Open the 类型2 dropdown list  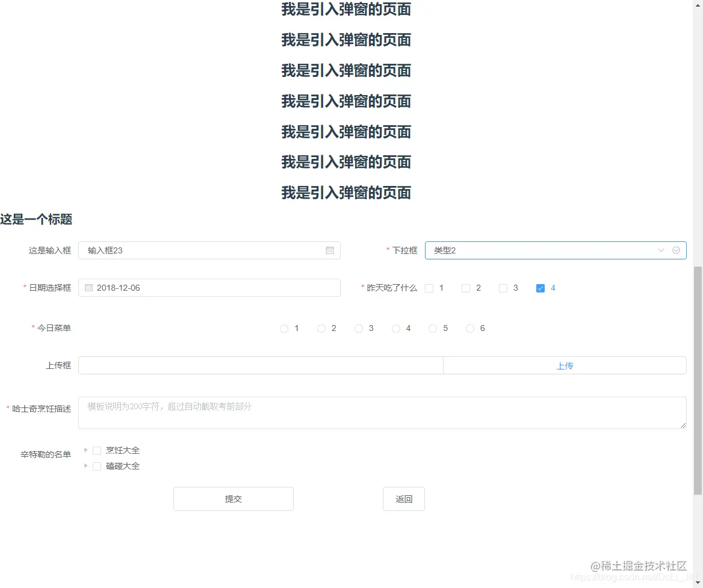pos(542,250)
